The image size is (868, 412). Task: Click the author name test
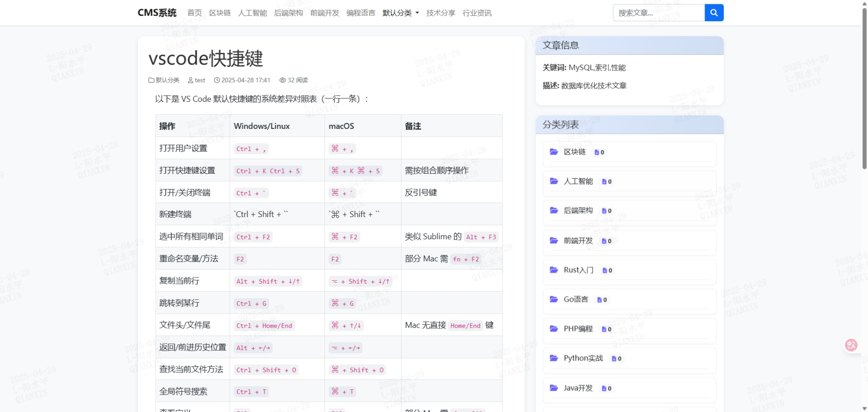[x=200, y=80]
